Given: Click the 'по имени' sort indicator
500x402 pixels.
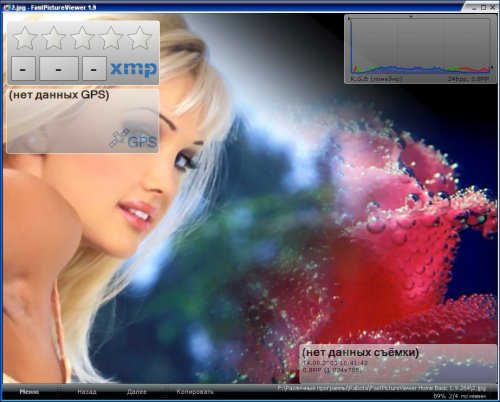Looking at the screenshot, I should coord(473,396).
